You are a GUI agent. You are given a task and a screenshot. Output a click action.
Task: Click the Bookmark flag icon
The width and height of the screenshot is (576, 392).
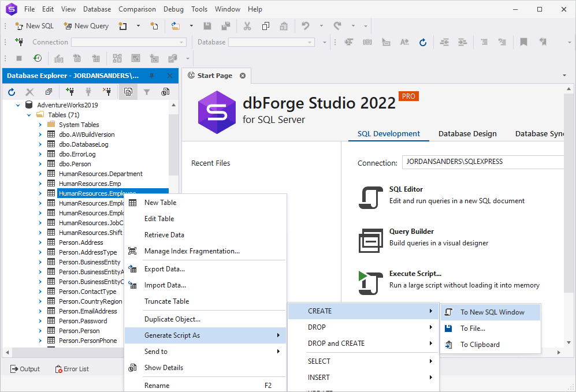(x=523, y=42)
